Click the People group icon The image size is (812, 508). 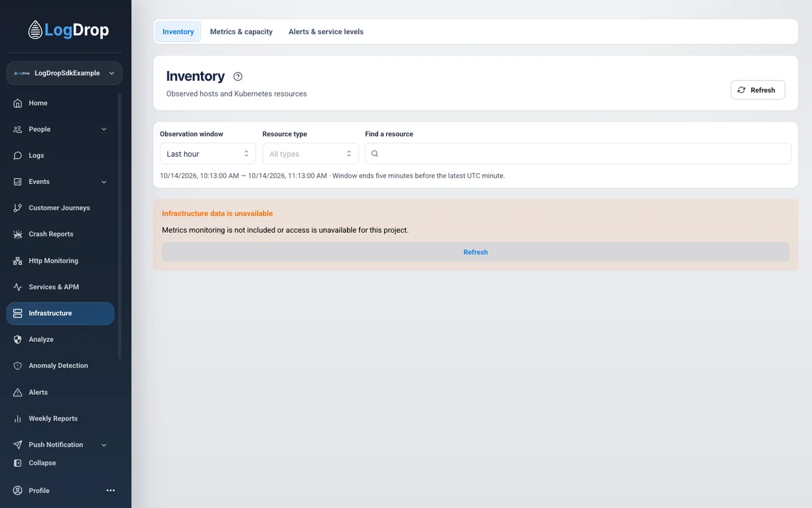click(x=18, y=129)
